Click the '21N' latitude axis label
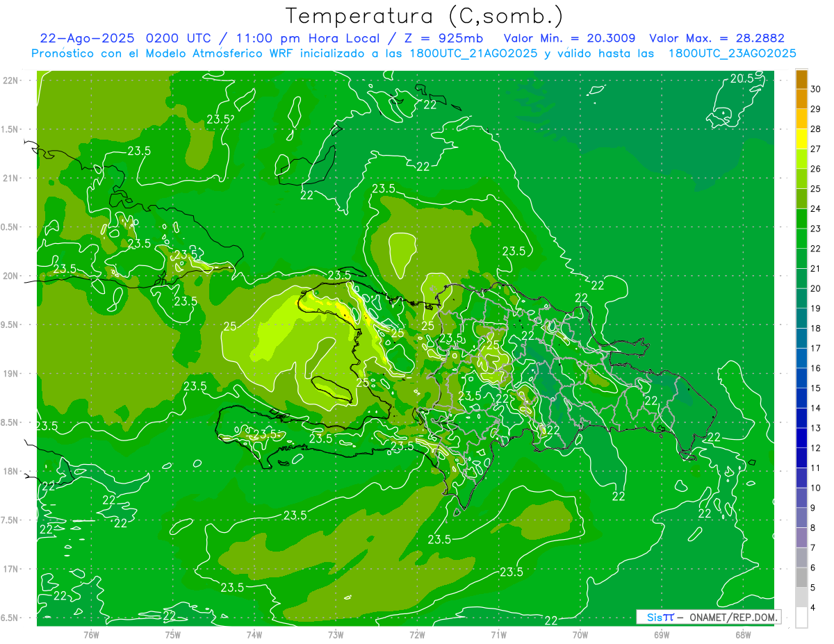 pyautogui.click(x=11, y=179)
